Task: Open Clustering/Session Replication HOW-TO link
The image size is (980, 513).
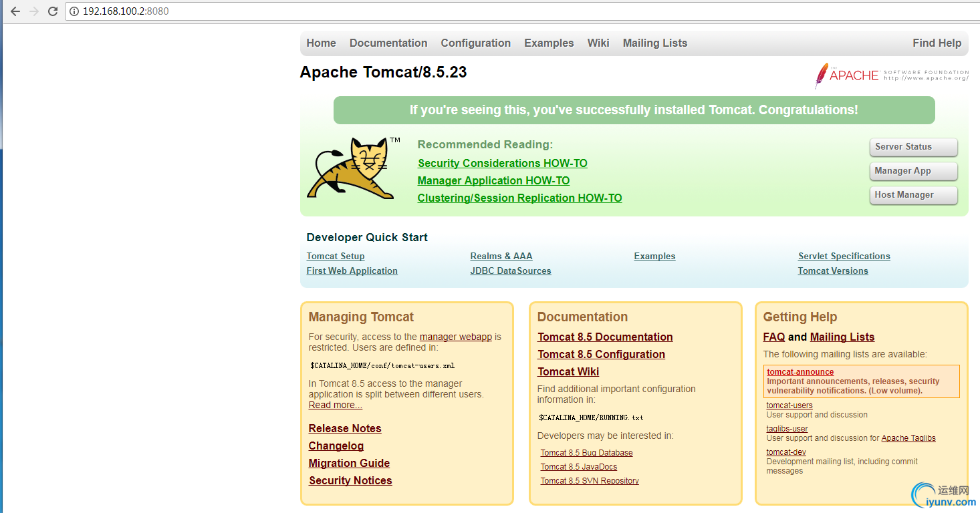Action: point(519,198)
